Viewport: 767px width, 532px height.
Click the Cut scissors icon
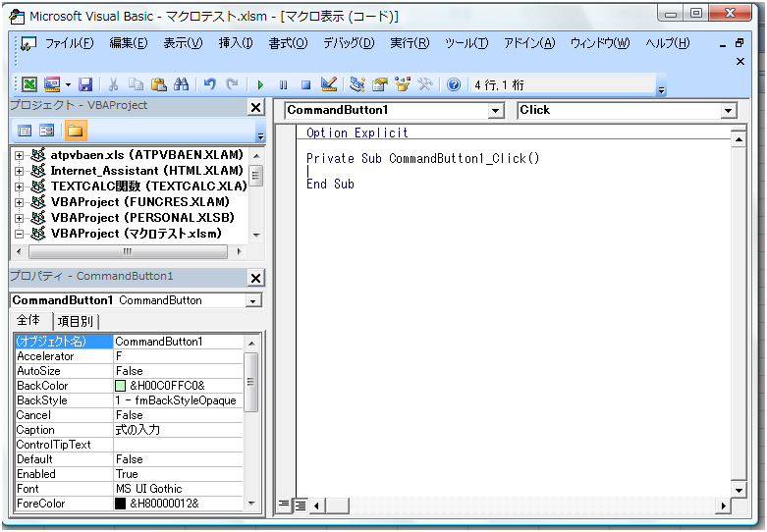coord(113,84)
